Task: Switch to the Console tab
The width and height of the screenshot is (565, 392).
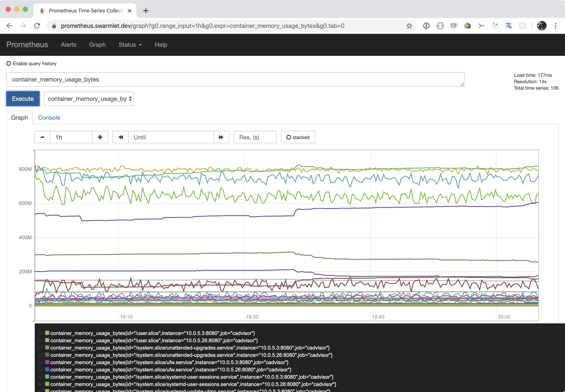Action: pyautogui.click(x=49, y=118)
